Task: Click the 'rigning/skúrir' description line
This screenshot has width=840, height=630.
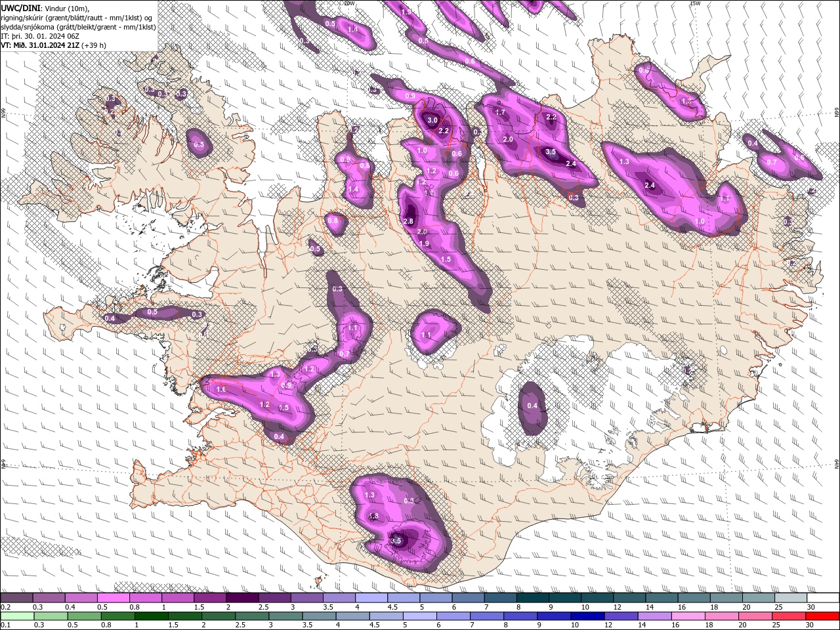Action: (77, 18)
